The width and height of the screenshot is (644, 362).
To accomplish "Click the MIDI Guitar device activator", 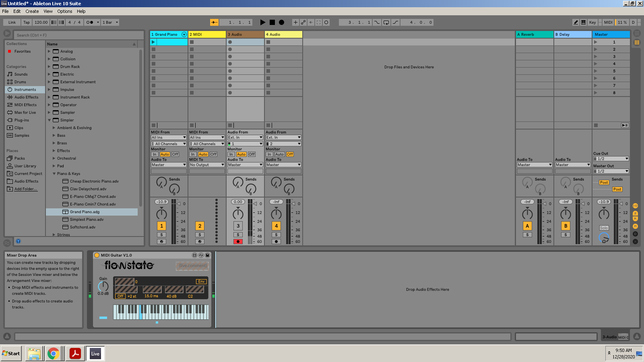I will click(97, 255).
